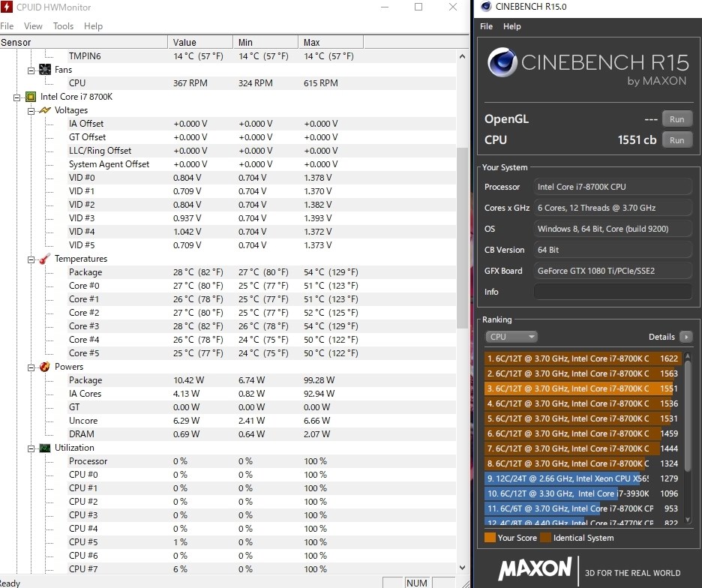This screenshot has height=588, width=702.
Task: Open Cinebench File menu
Action: click(486, 26)
